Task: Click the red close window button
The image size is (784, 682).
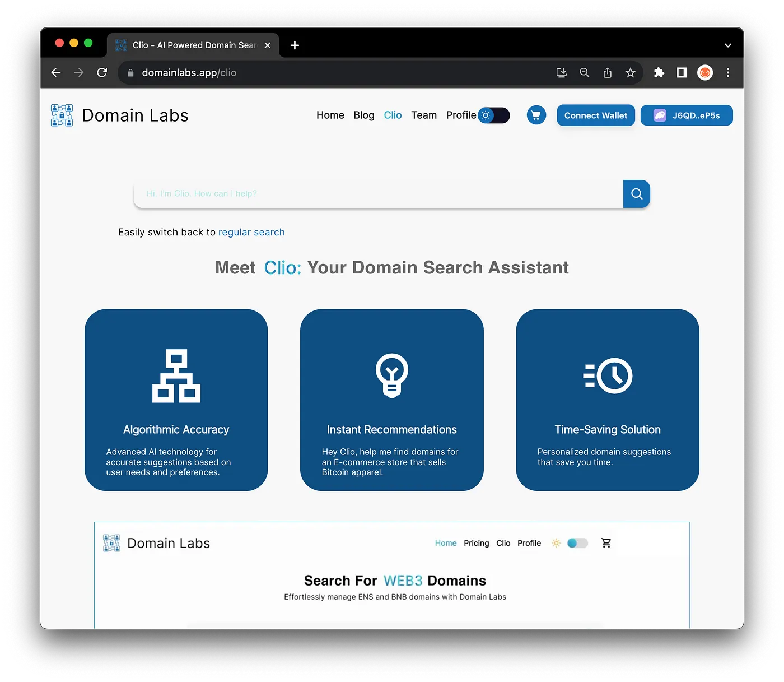Action: point(59,43)
